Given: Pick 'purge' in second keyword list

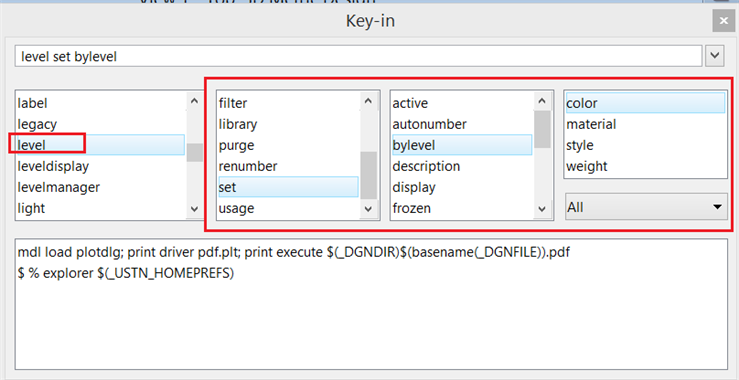Looking at the screenshot, I should [288, 145].
